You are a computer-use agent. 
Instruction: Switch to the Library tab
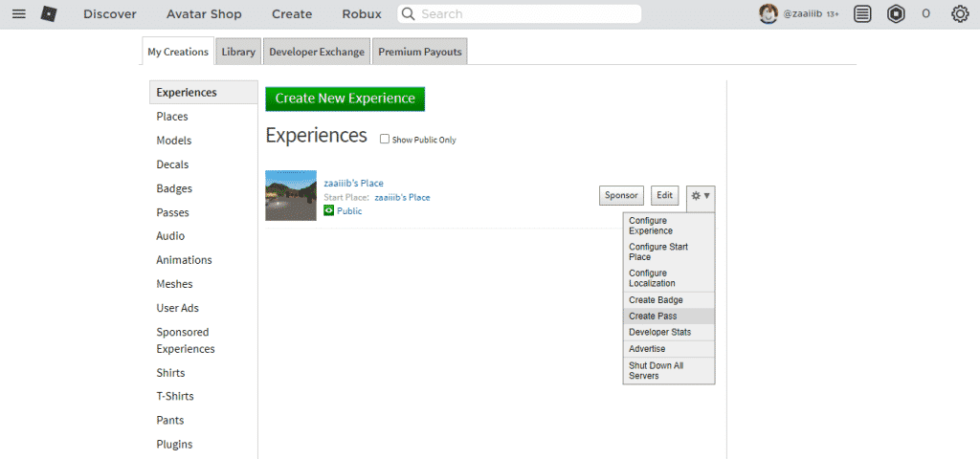pyautogui.click(x=238, y=52)
